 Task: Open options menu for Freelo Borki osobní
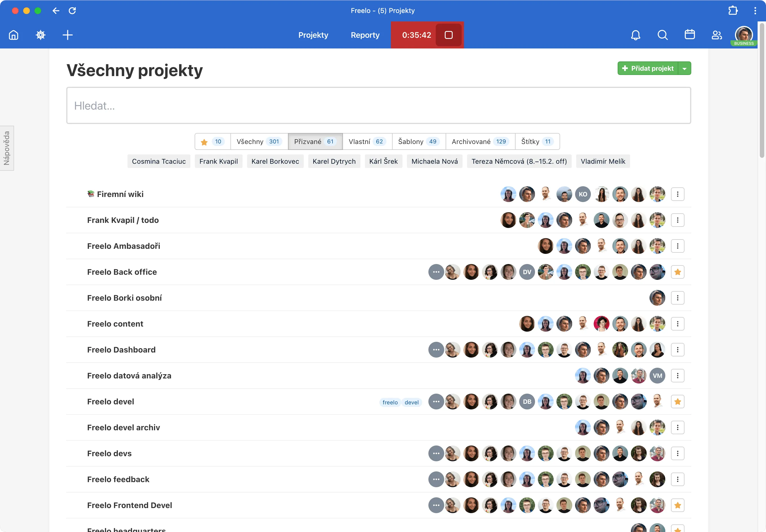click(678, 298)
